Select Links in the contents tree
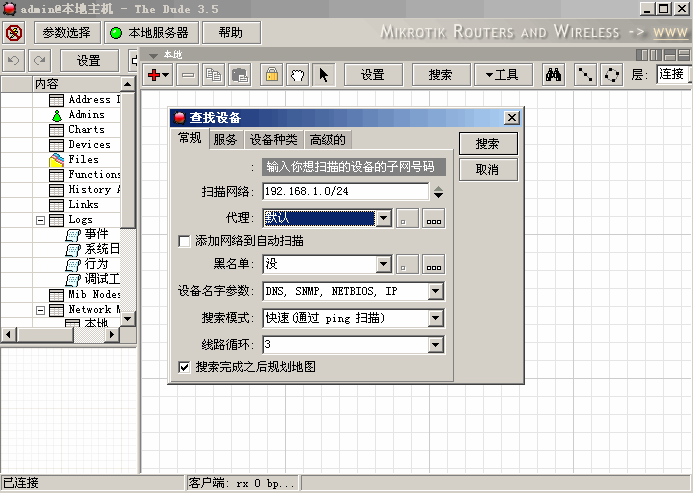This screenshot has height=493, width=693. [x=84, y=205]
